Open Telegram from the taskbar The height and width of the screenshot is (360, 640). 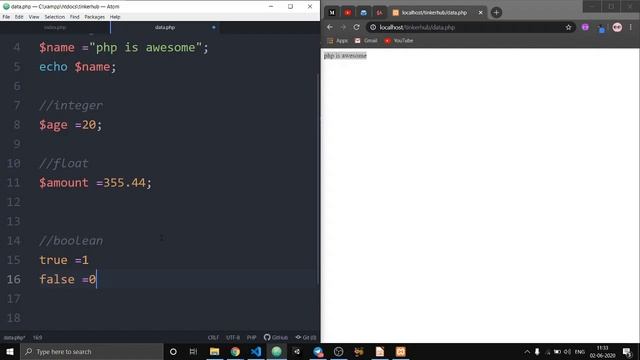[318, 351]
